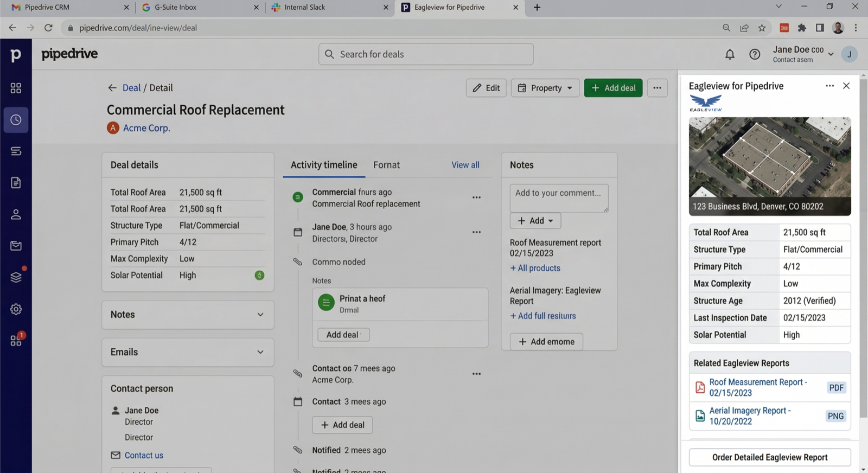Open the list lines icon in sidebar
This screenshot has width=868, height=473.
(16, 151)
